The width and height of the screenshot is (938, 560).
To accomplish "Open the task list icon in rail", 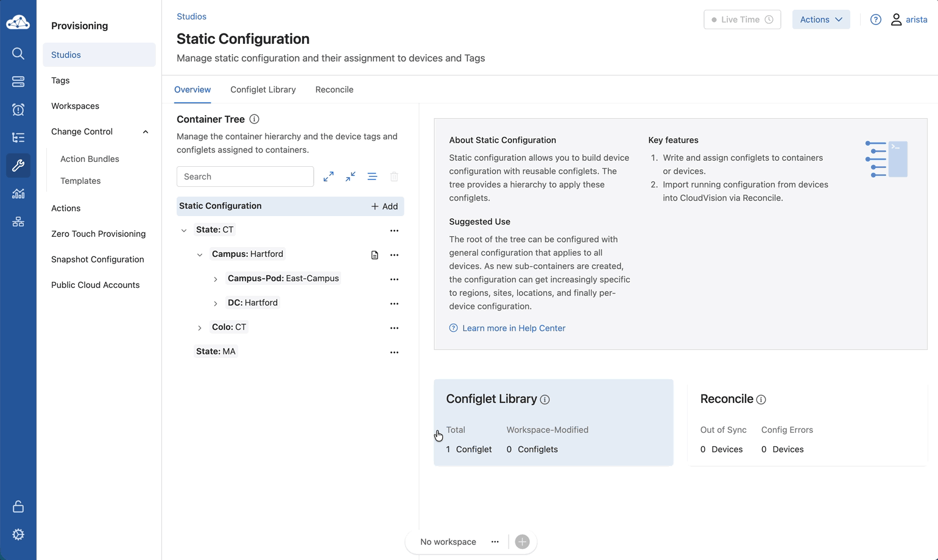I will 18,138.
